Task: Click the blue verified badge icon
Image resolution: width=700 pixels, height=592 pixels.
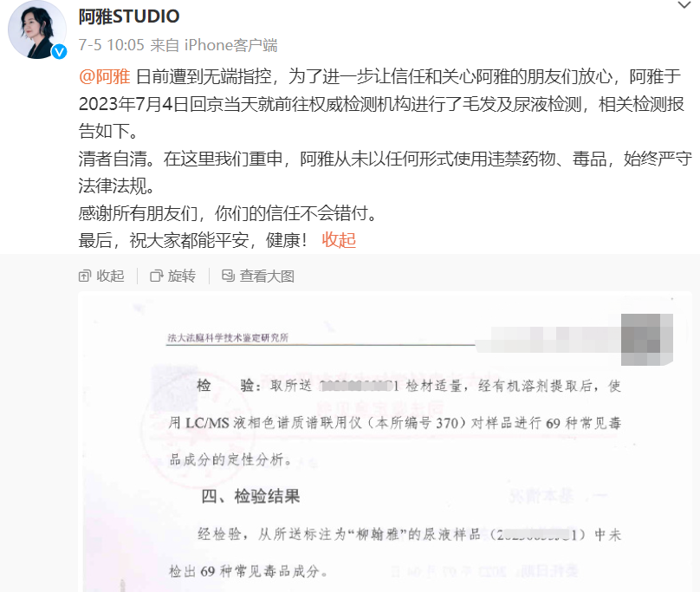Action: click(59, 52)
